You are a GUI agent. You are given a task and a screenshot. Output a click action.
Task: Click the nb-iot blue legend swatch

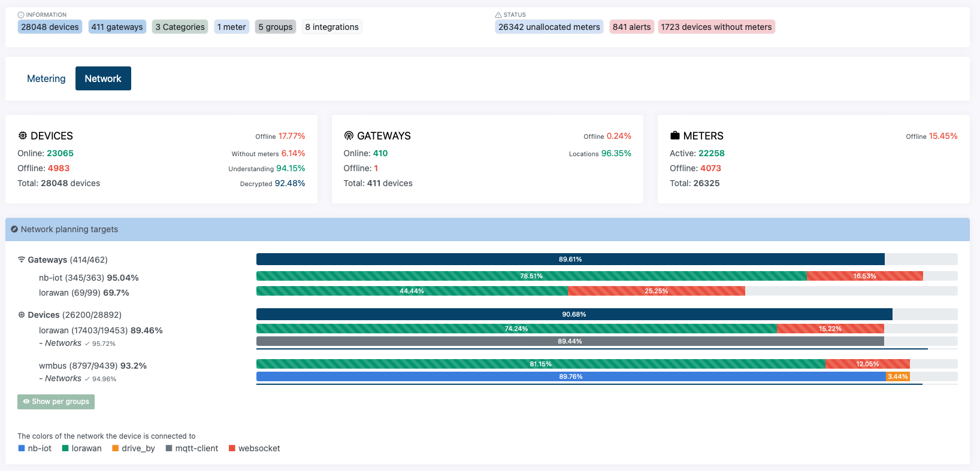(x=22, y=448)
